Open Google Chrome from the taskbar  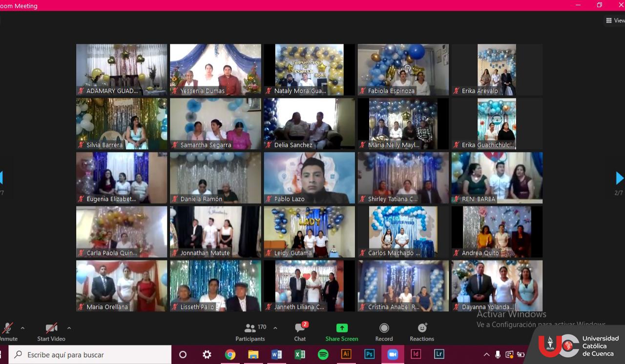tap(230, 355)
